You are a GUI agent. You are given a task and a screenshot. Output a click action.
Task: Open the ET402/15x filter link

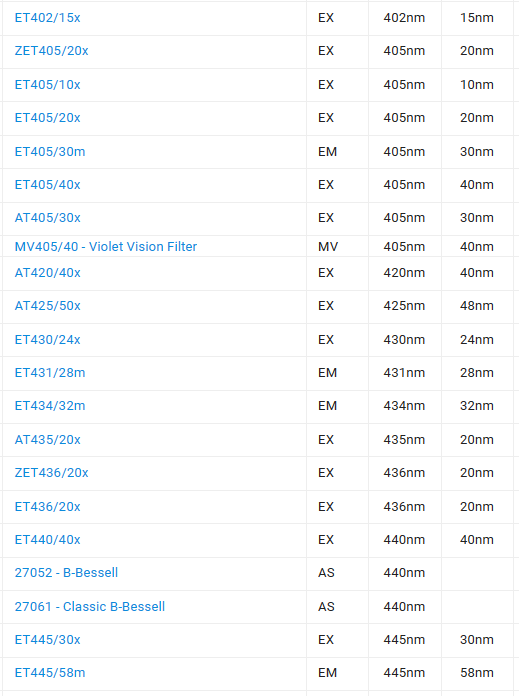tap(48, 18)
